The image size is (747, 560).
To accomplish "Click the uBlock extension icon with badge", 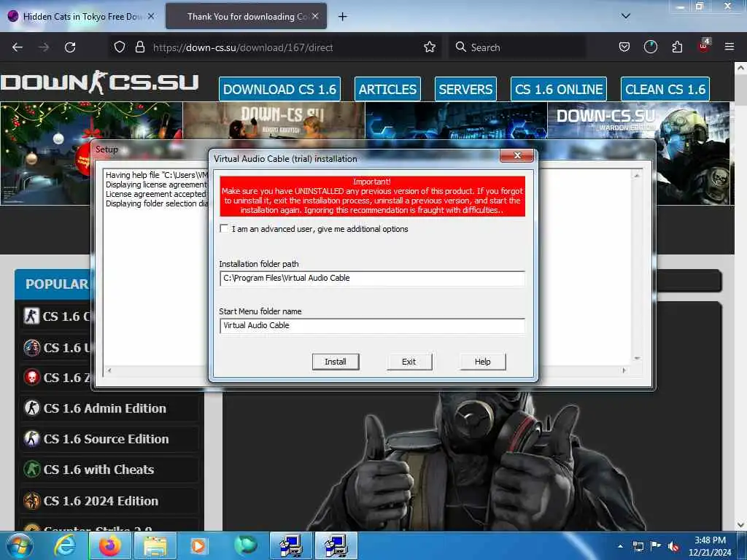I will (x=704, y=46).
